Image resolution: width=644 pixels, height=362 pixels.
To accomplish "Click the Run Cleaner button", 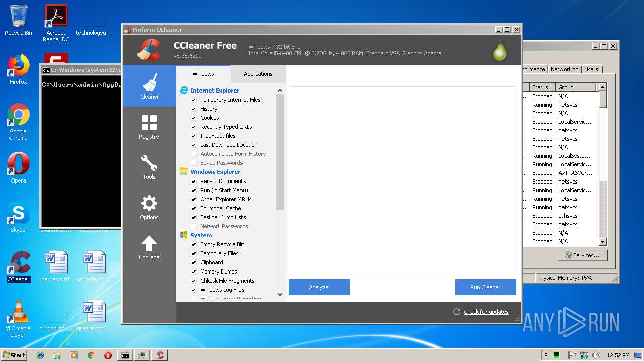I will (486, 287).
